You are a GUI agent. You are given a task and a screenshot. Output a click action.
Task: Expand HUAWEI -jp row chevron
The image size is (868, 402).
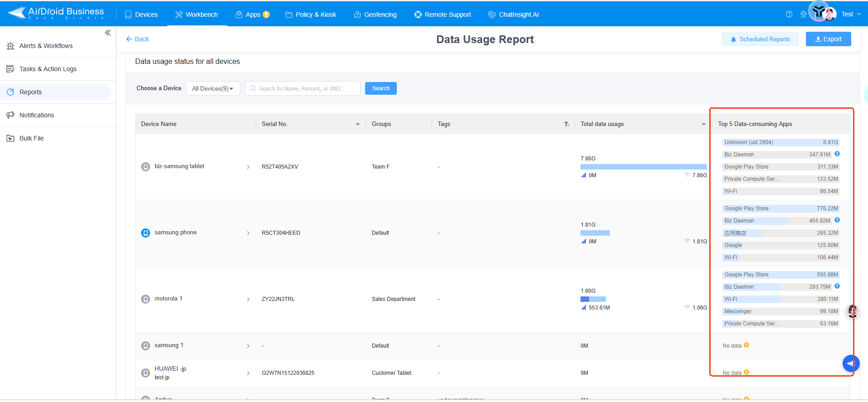coord(248,373)
